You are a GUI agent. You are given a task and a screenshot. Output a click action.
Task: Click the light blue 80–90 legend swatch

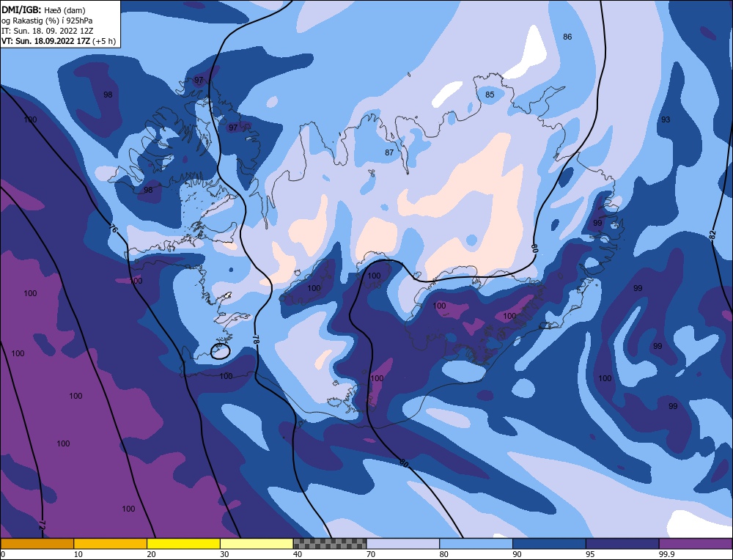[x=476, y=544]
